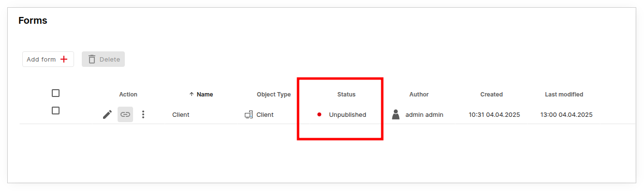
Task: Open the three-dot more options menu
Action: (143, 114)
